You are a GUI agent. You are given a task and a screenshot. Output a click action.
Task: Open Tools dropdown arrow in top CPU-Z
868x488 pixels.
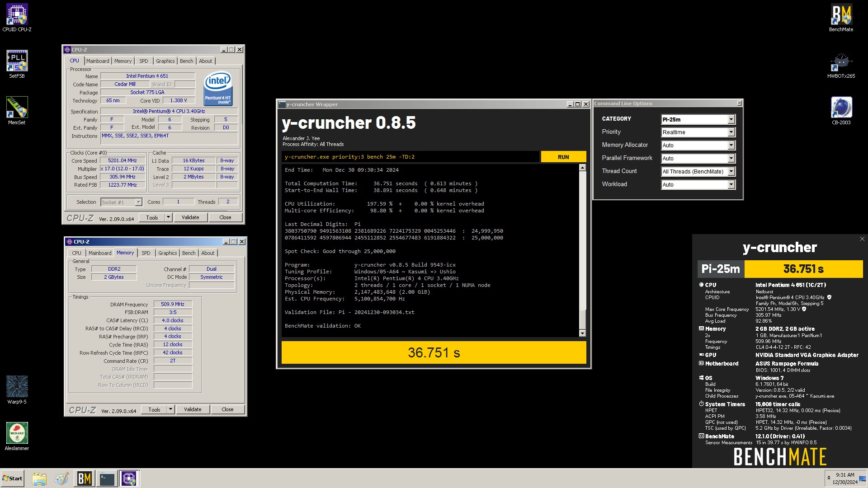point(168,217)
